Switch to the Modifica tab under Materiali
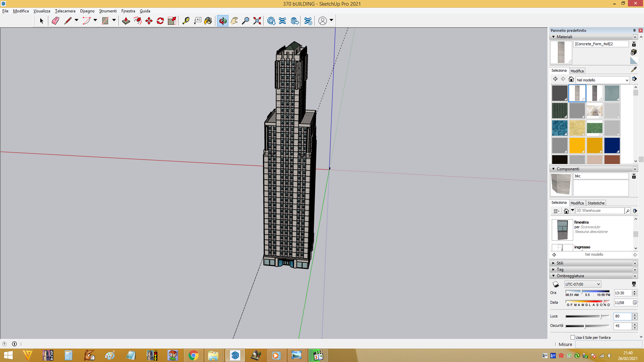Image resolution: width=644 pixels, height=362 pixels. pyautogui.click(x=577, y=71)
